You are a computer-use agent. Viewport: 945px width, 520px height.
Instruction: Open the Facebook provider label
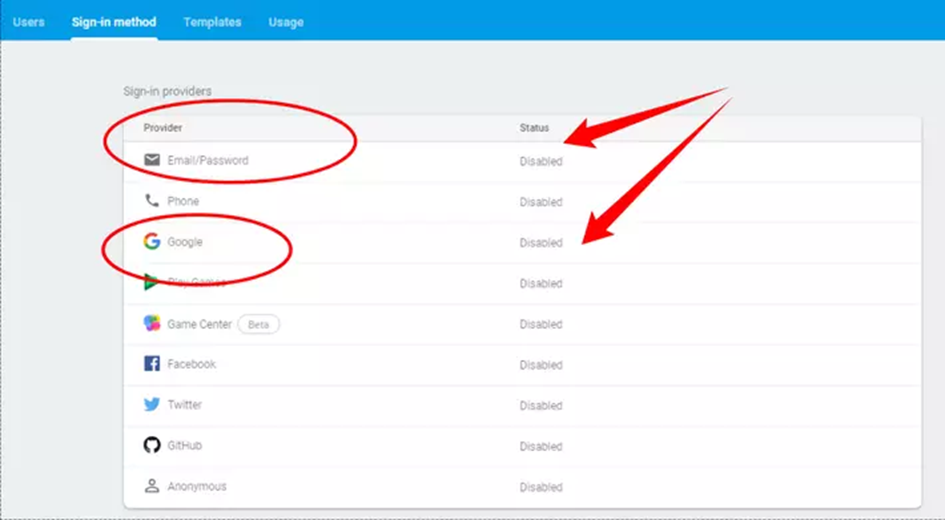[x=192, y=364]
